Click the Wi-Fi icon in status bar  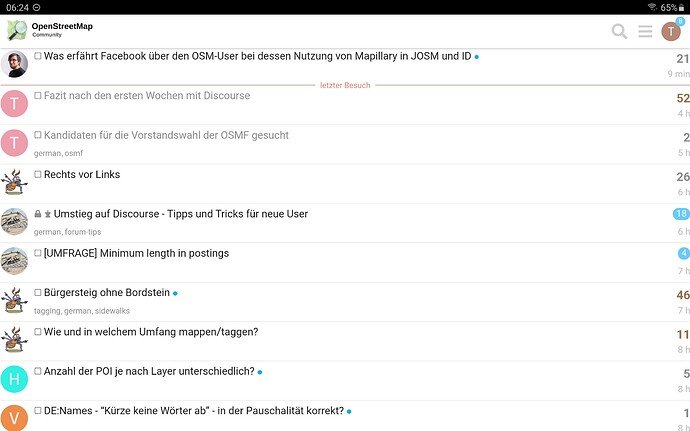(x=652, y=7)
